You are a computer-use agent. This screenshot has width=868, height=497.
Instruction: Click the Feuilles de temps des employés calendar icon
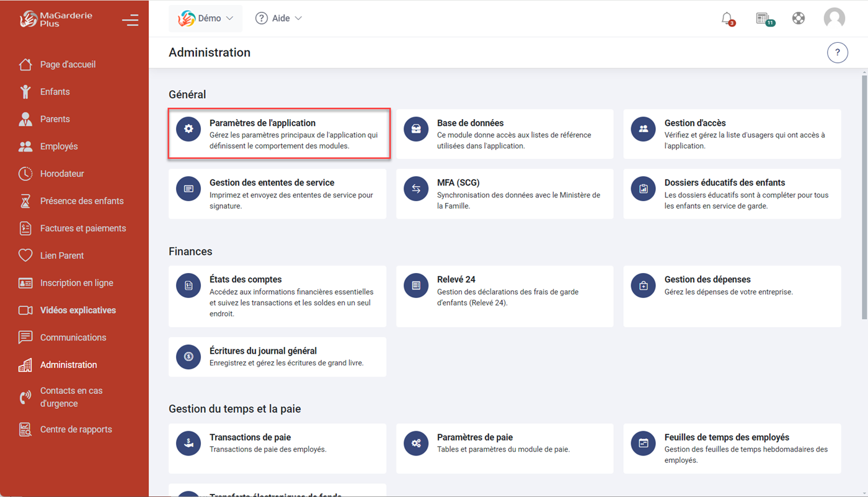(x=644, y=443)
